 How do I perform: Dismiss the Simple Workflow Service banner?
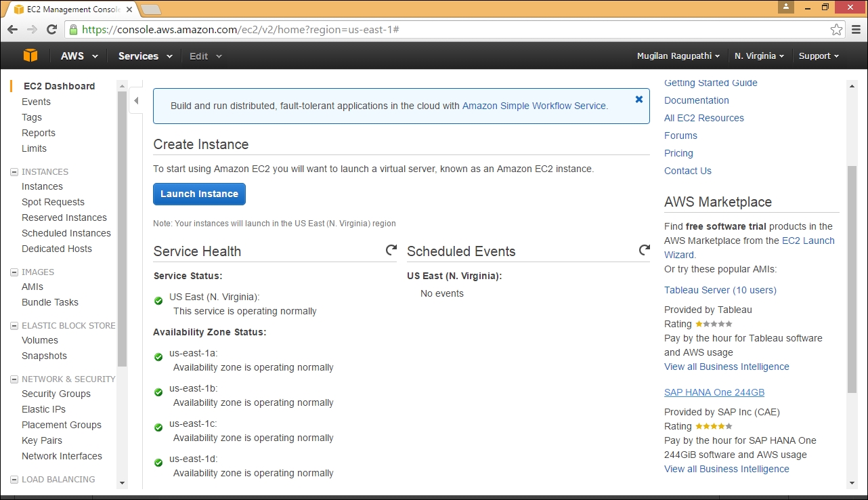pyautogui.click(x=639, y=99)
